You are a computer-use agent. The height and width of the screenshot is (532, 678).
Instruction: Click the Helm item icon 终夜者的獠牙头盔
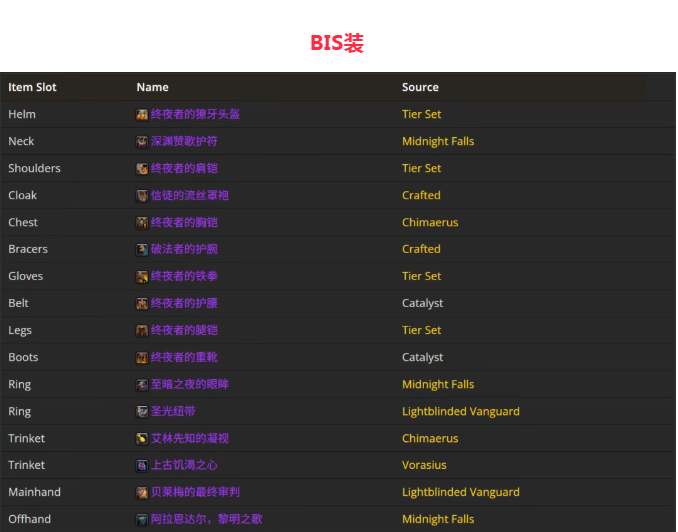click(x=142, y=114)
